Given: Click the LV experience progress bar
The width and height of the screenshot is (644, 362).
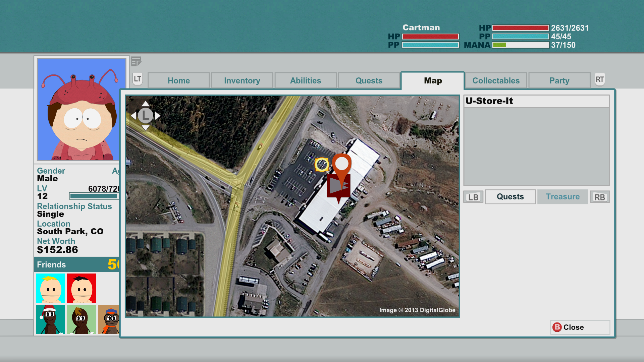Looking at the screenshot, I should pyautogui.click(x=94, y=196).
